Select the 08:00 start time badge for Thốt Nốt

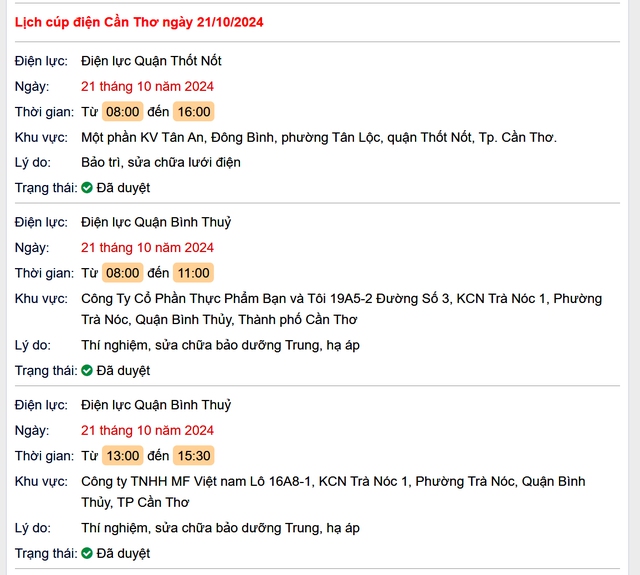(122, 111)
